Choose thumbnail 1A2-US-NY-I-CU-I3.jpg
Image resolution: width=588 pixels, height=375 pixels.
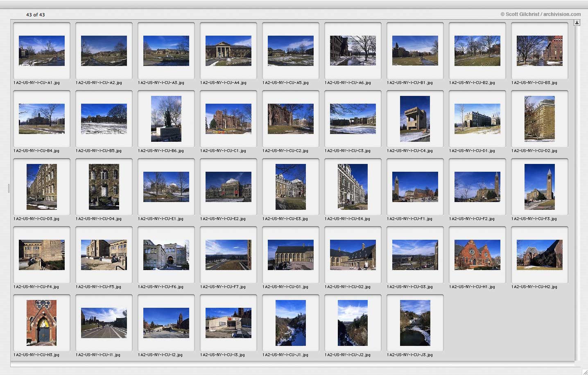[228, 323]
